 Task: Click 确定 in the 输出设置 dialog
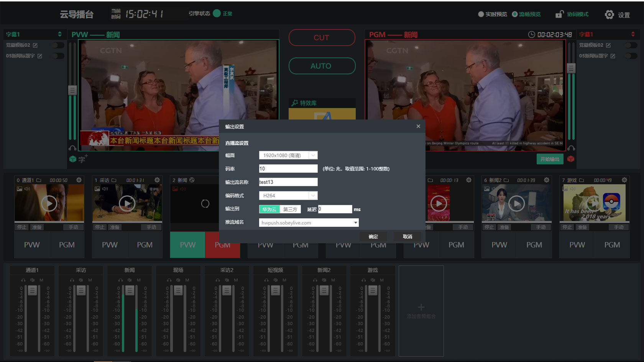373,237
